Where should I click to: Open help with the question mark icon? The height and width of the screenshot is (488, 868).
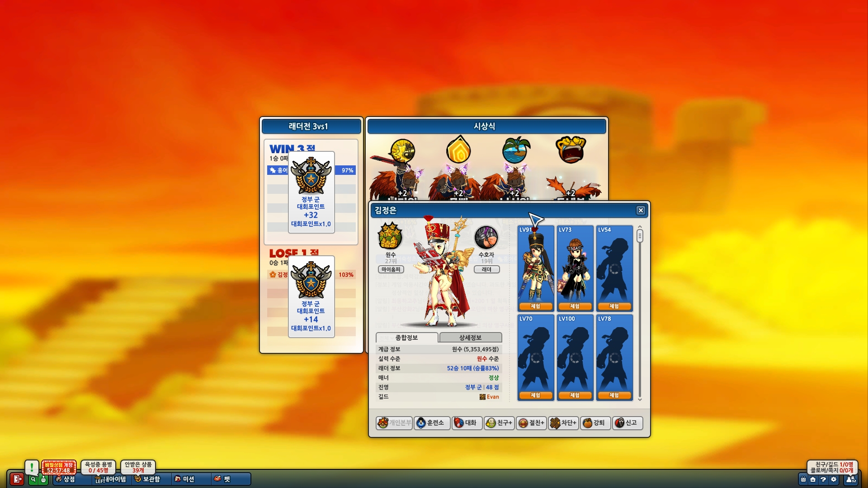tap(823, 479)
